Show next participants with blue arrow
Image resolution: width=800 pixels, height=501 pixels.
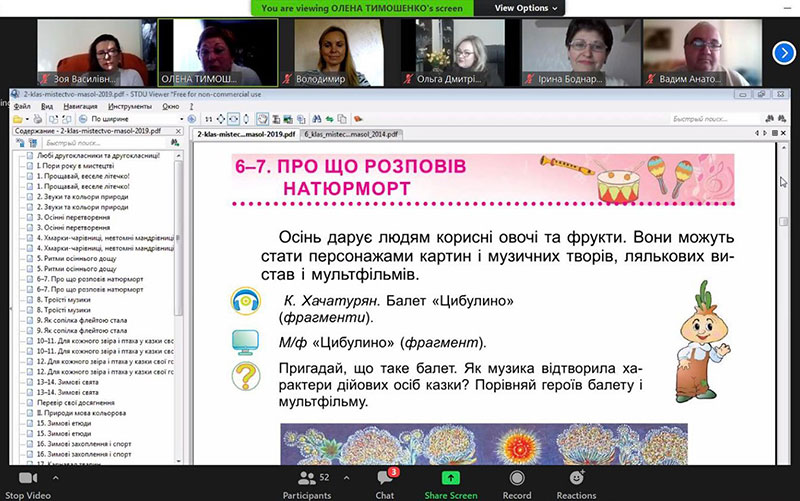coord(784,53)
